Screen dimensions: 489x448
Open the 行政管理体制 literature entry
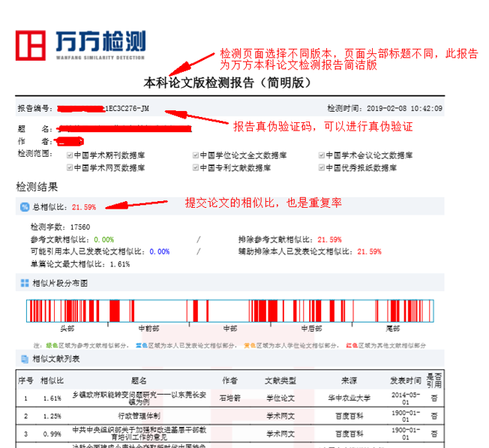(x=139, y=415)
